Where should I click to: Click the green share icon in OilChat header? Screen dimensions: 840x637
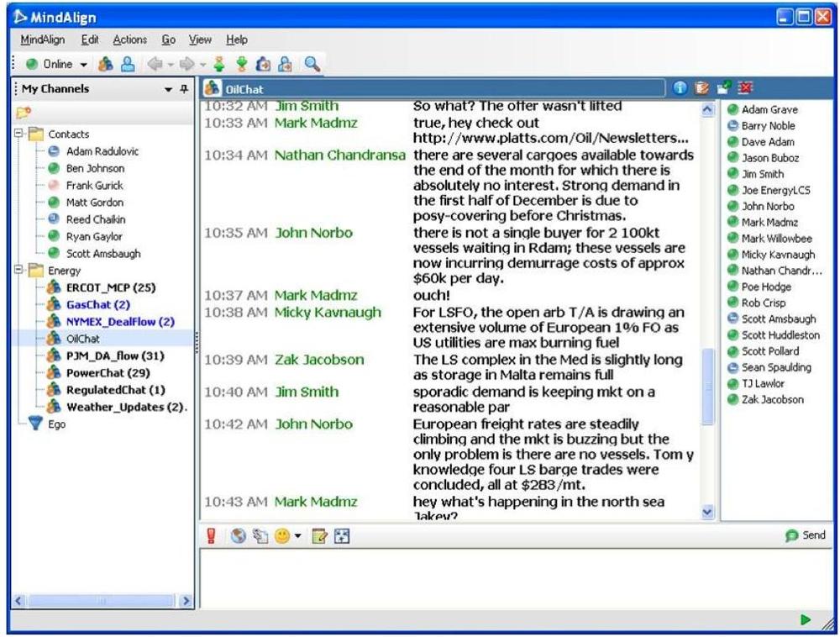coord(724,88)
